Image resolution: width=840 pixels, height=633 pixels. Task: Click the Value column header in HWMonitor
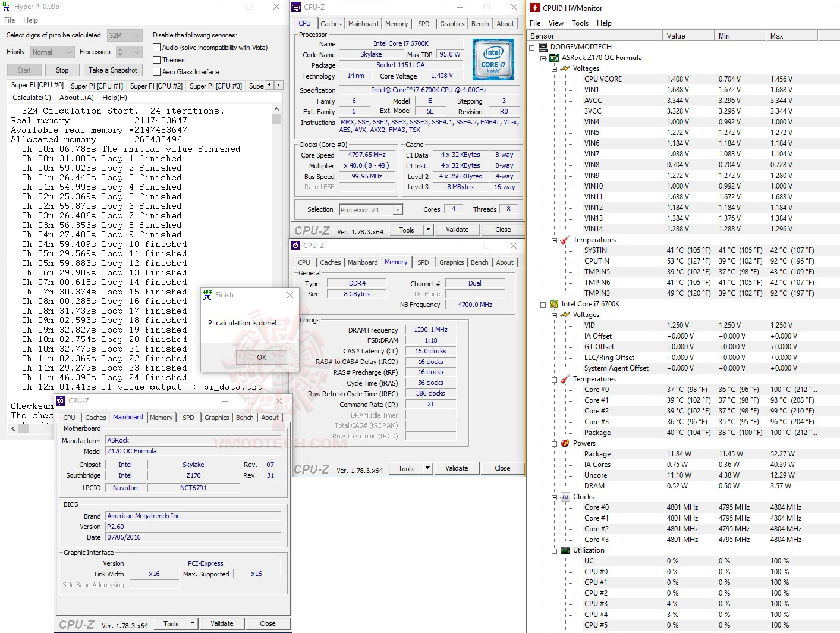pyautogui.click(x=688, y=36)
